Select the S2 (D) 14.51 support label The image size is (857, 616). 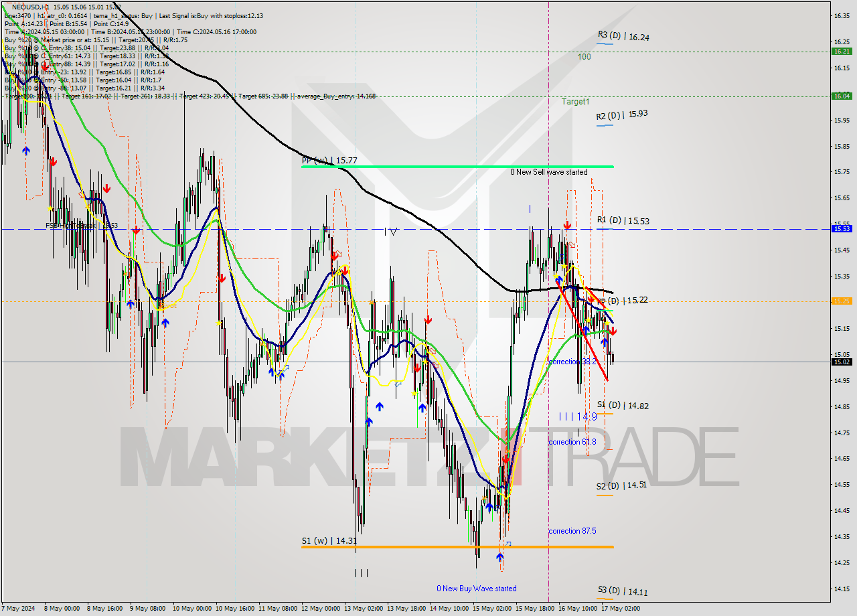click(621, 485)
